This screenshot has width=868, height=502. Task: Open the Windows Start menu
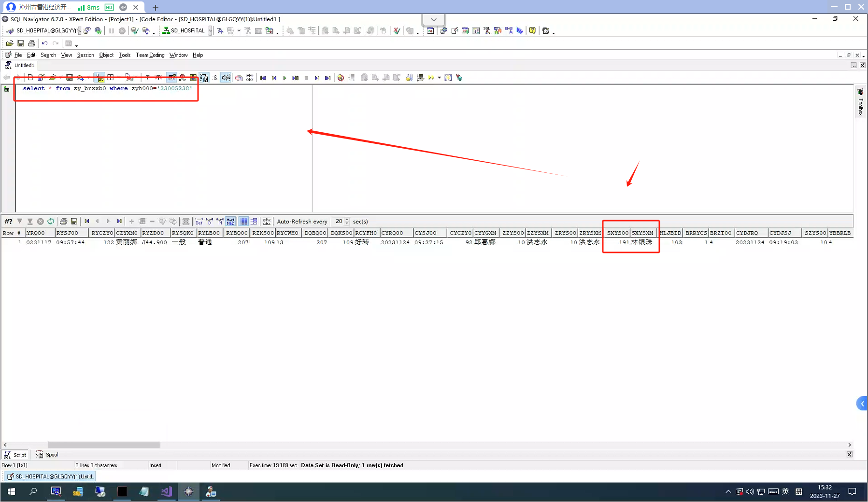pyautogui.click(x=11, y=492)
